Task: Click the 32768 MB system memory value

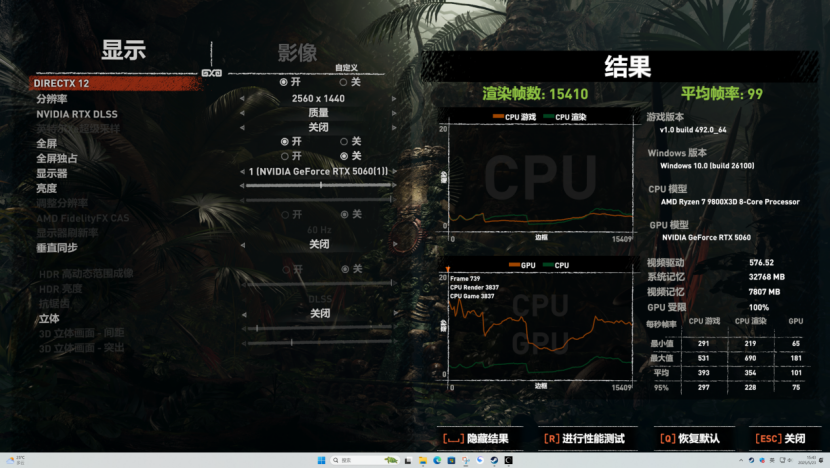Action: click(x=766, y=277)
